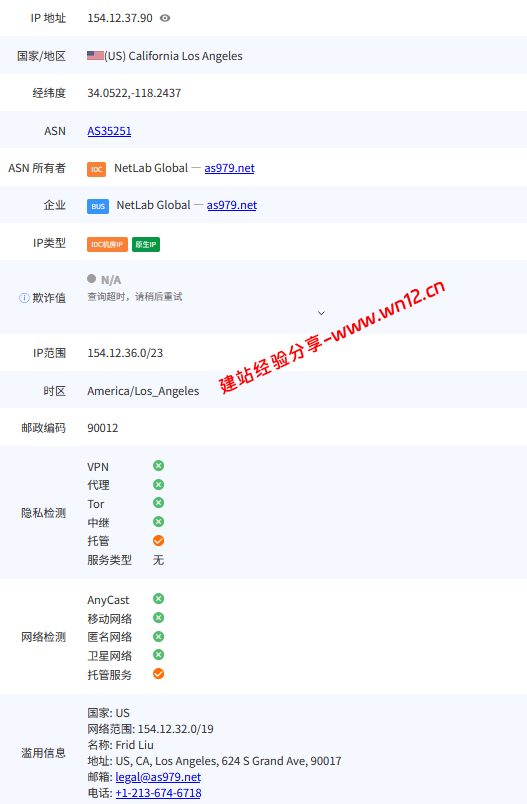Click the US flag icon

click(x=95, y=55)
